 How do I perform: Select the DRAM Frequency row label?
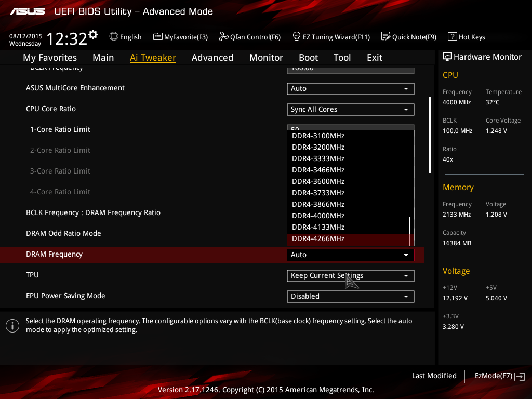pos(54,255)
